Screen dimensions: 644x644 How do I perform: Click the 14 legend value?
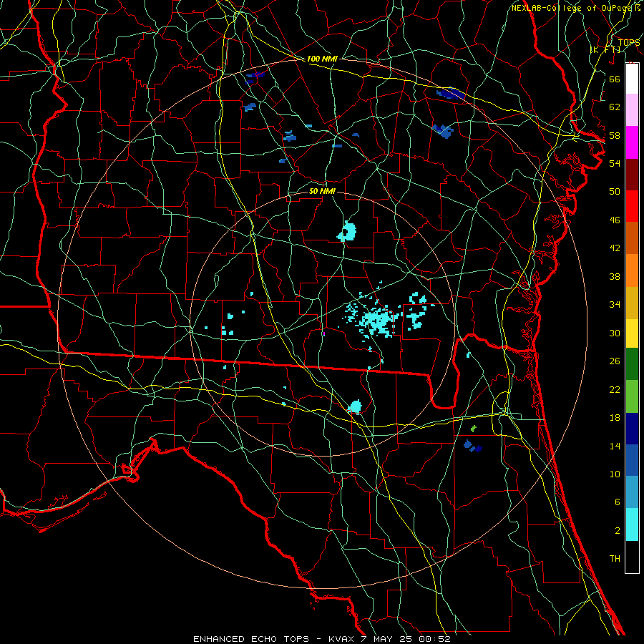615,446
